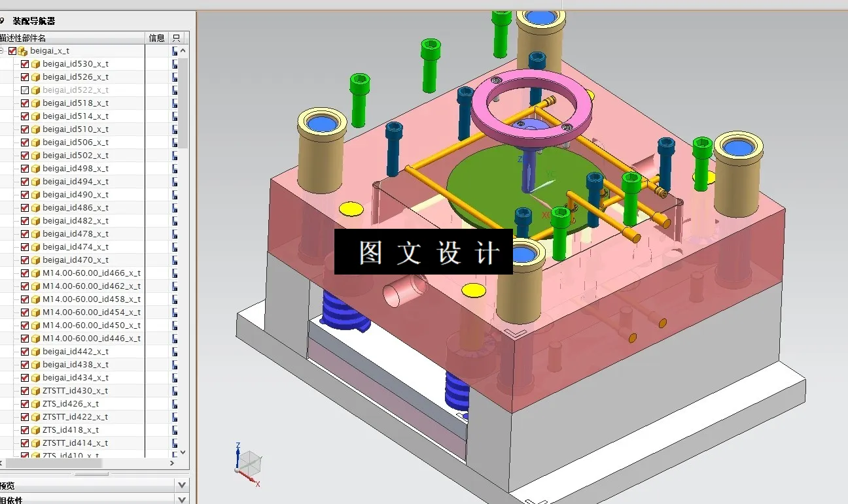This screenshot has height=504, width=848.
Task: Click the yellow part icon beside beigai_id530_x_t
Action: (36, 63)
